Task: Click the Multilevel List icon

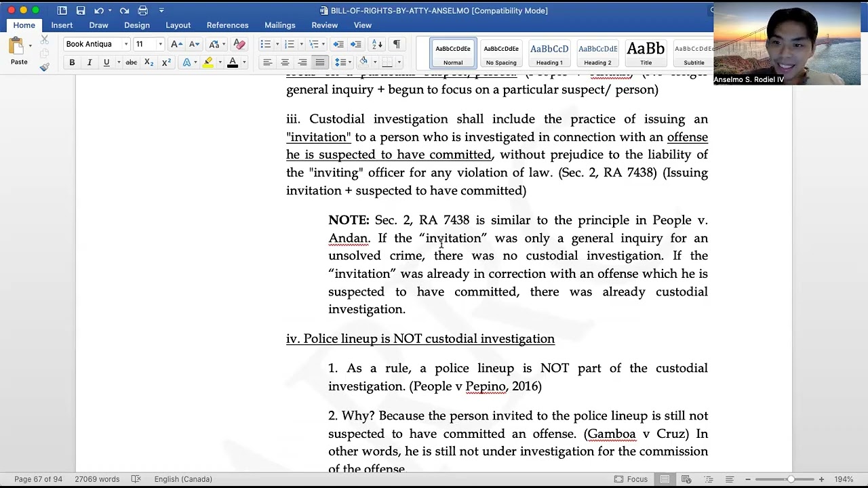Action: pyautogui.click(x=313, y=44)
